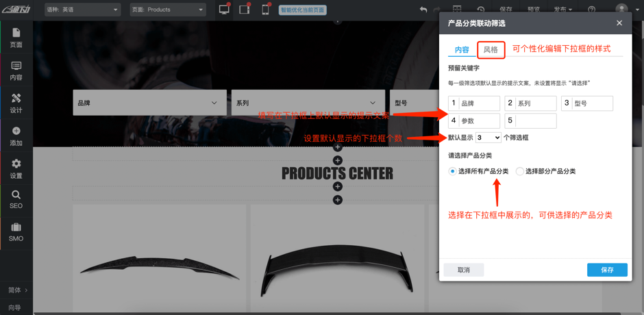The image size is (644, 315).
Task: Open the 页面 Products page dropdown
Action: coord(168,10)
